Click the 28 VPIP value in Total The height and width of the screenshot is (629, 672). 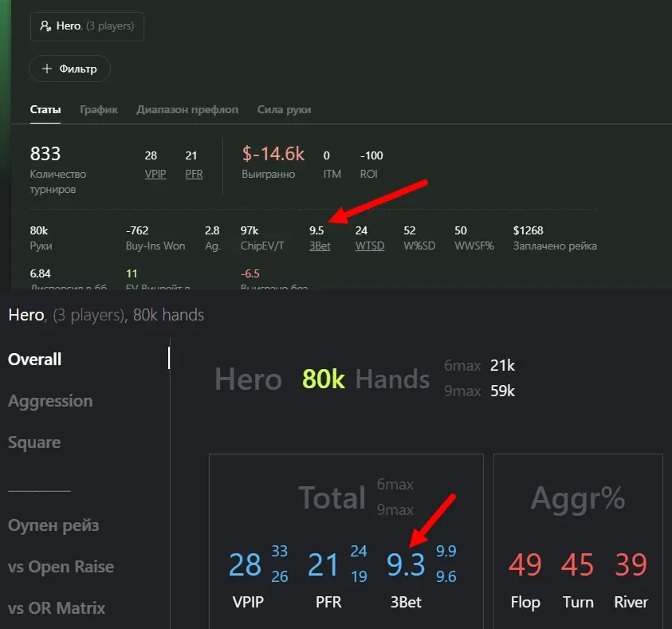[245, 564]
